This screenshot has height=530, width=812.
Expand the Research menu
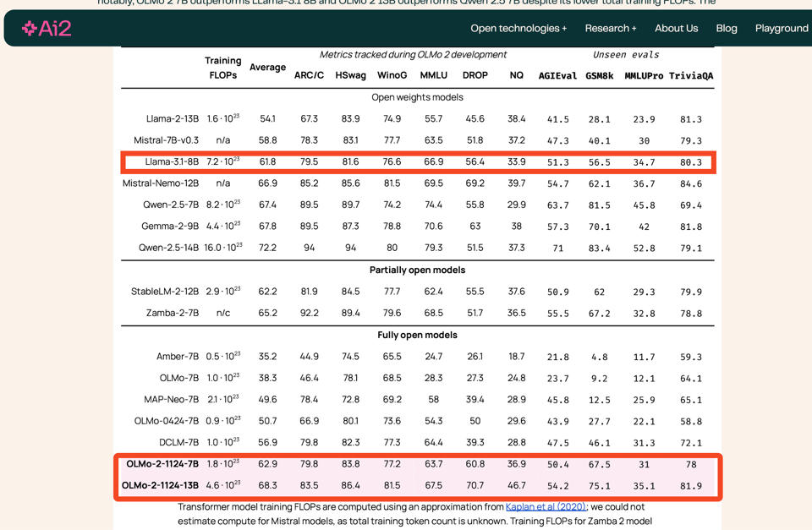[x=610, y=29]
